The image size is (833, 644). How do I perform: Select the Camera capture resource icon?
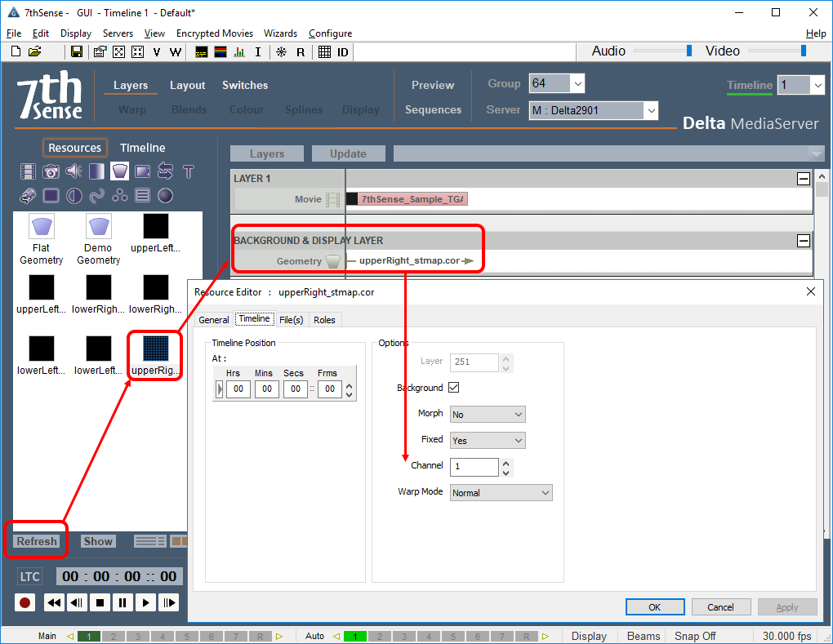51,171
